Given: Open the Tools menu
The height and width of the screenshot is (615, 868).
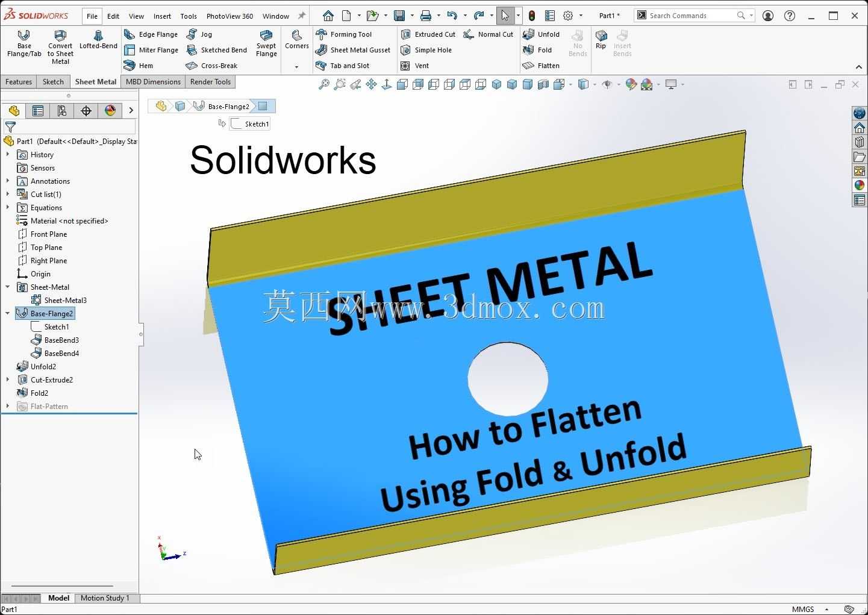Looking at the screenshot, I should 189,16.
